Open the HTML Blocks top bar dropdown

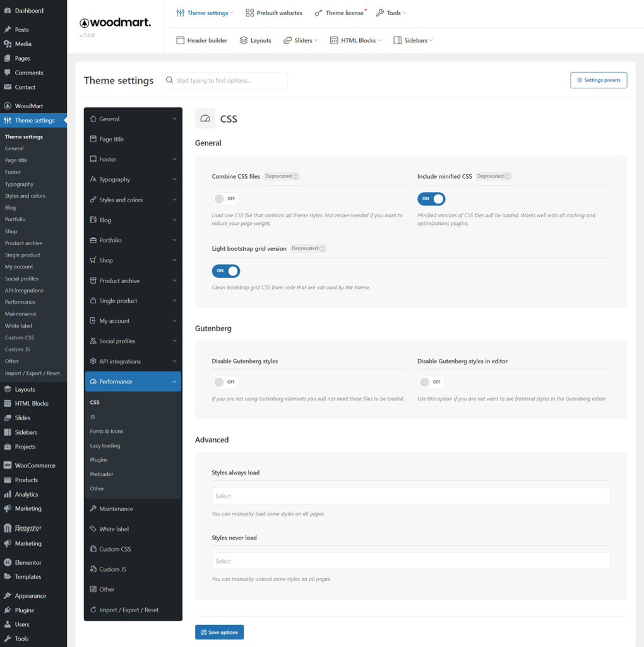(356, 40)
